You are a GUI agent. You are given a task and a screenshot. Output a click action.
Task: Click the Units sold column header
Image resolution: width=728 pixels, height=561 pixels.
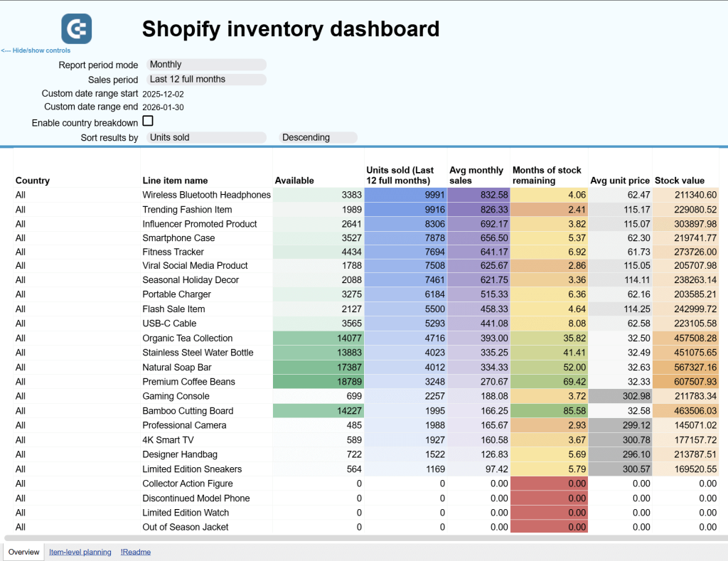(402, 175)
